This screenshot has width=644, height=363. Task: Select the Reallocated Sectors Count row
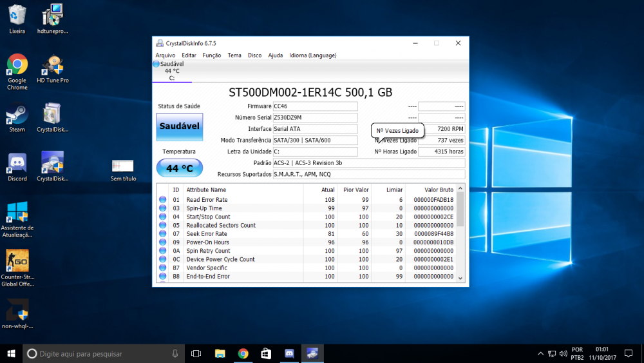pyautogui.click(x=221, y=226)
